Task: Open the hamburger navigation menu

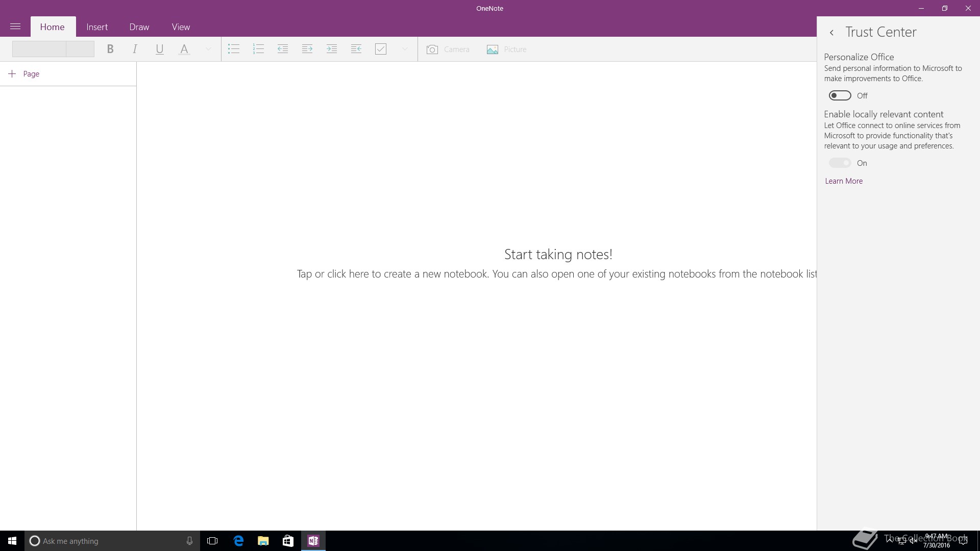Action: tap(15, 27)
